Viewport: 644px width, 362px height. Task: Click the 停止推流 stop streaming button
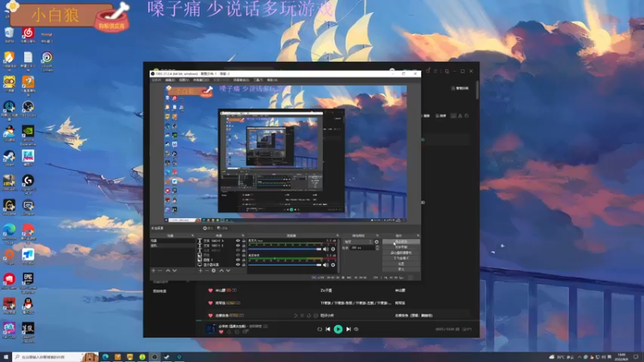pyautogui.click(x=401, y=242)
